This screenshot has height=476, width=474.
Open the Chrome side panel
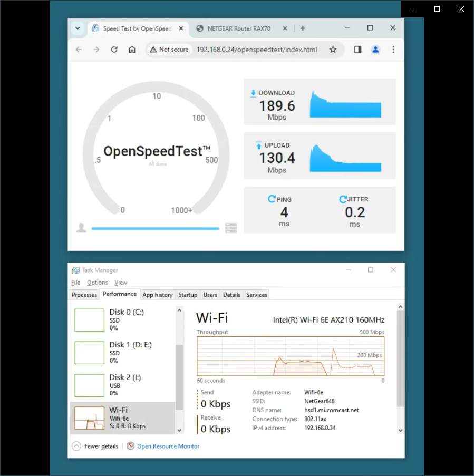click(x=357, y=50)
